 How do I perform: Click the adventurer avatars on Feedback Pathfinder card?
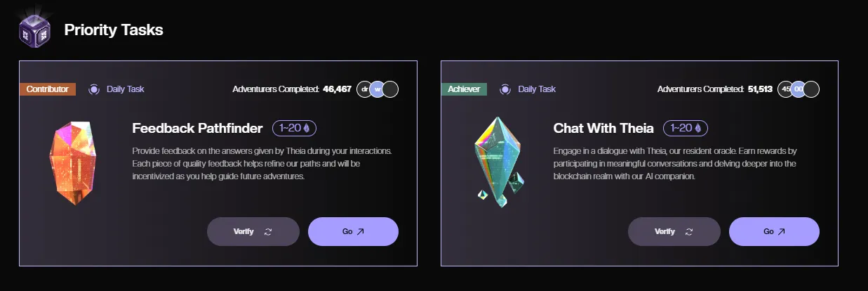(x=378, y=89)
